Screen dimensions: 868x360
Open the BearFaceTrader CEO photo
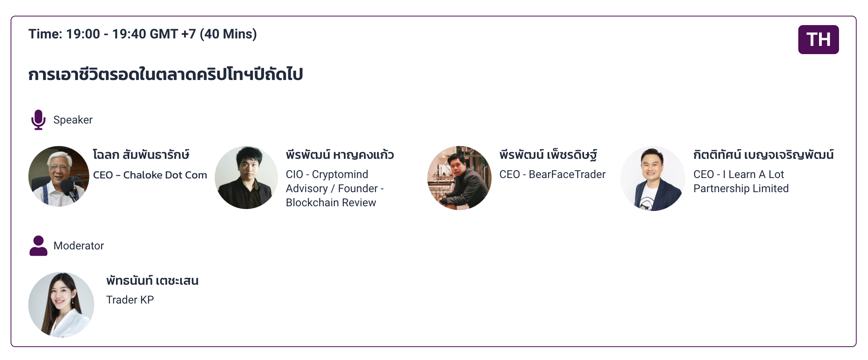point(459,178)
